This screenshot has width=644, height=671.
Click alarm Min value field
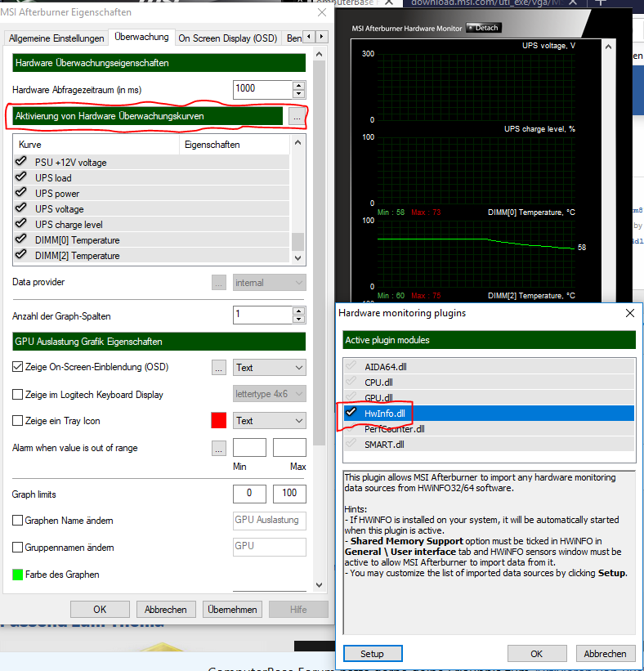[249, 448]
